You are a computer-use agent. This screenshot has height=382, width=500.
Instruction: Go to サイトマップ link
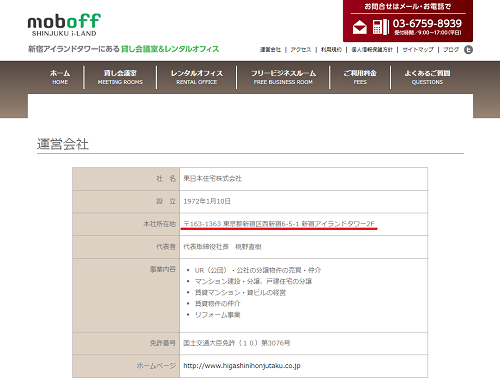(x=418, y=50)
